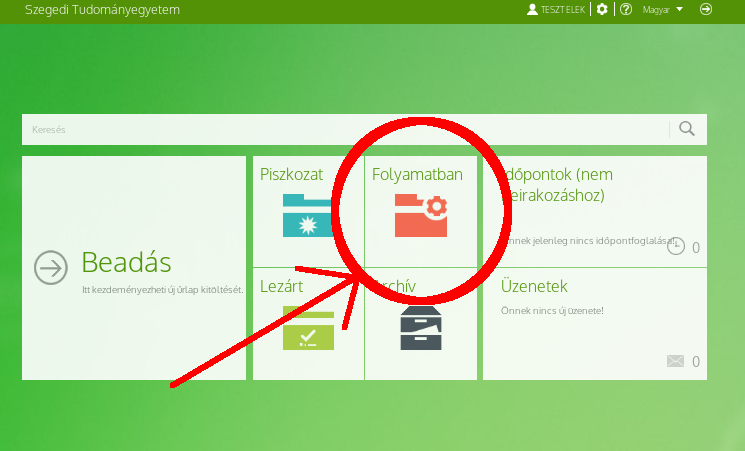
Task: Click the logout arrow icon
Action: coord(706,9)
